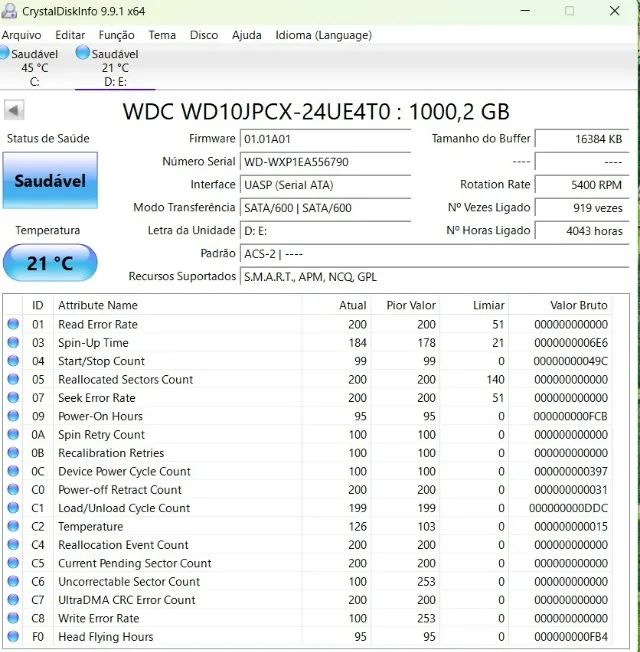Click the status orb for Start/Stop Count
640x652 pixels.
(13, 361)
